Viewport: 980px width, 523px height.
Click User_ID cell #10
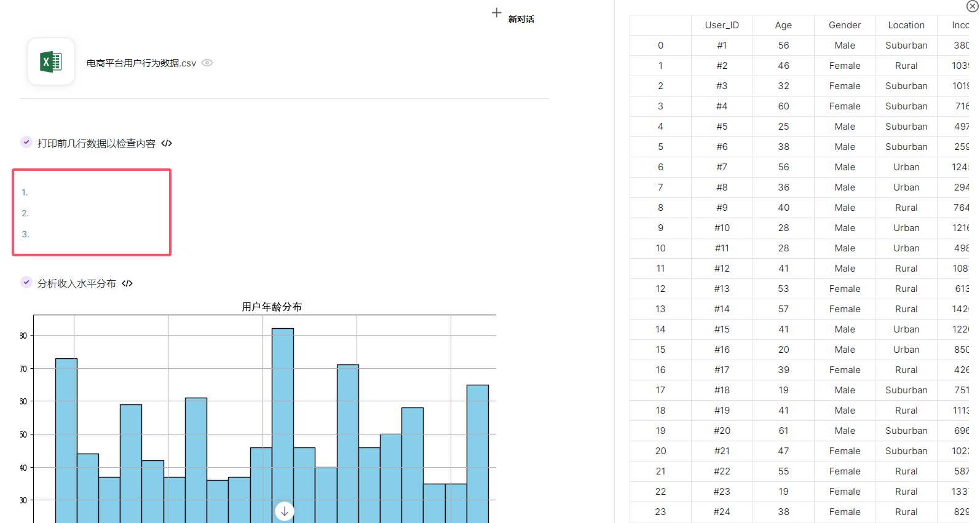tap(722, 228)
